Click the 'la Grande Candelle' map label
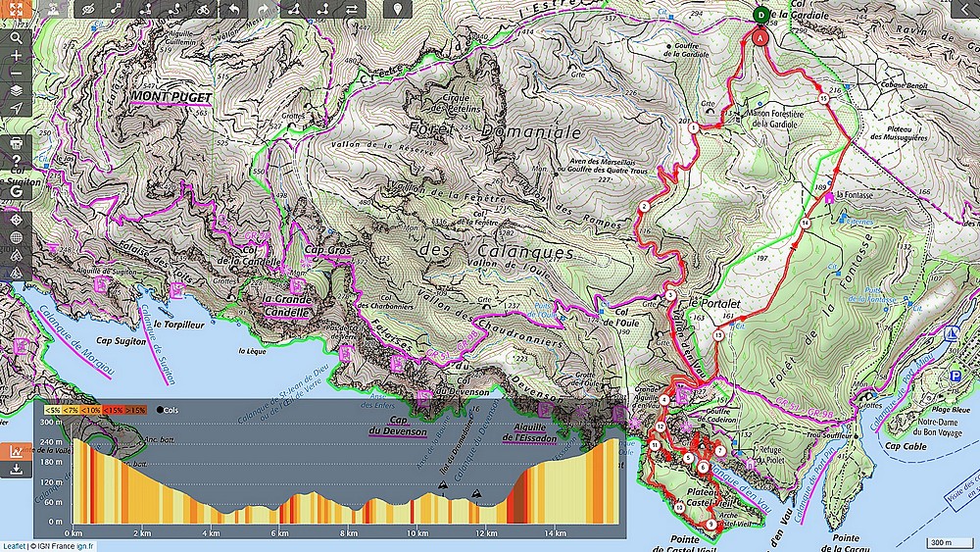 [286, 306]
